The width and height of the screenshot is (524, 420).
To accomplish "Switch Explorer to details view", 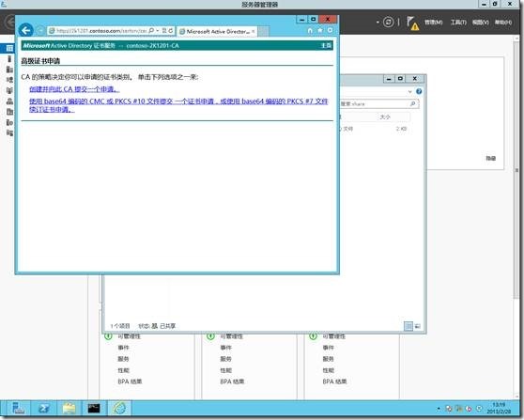I will tap(408, 326).
